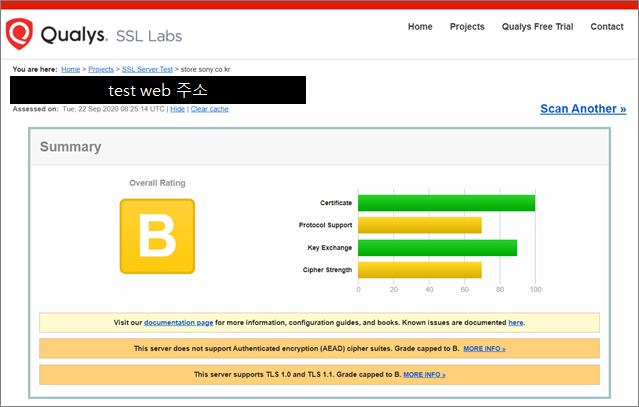Open the Projects menu item
The height and width of the screenshot is (407, 639).
[467, 27]
